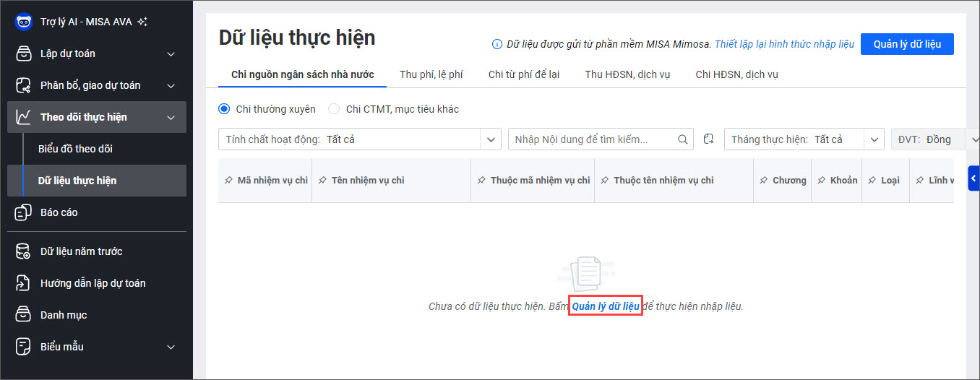The height and width of the screenshot is (380, 980).
Task: Click pin icon on Tên nhiệm vụ chi column
Action: (x=322, y=181)
